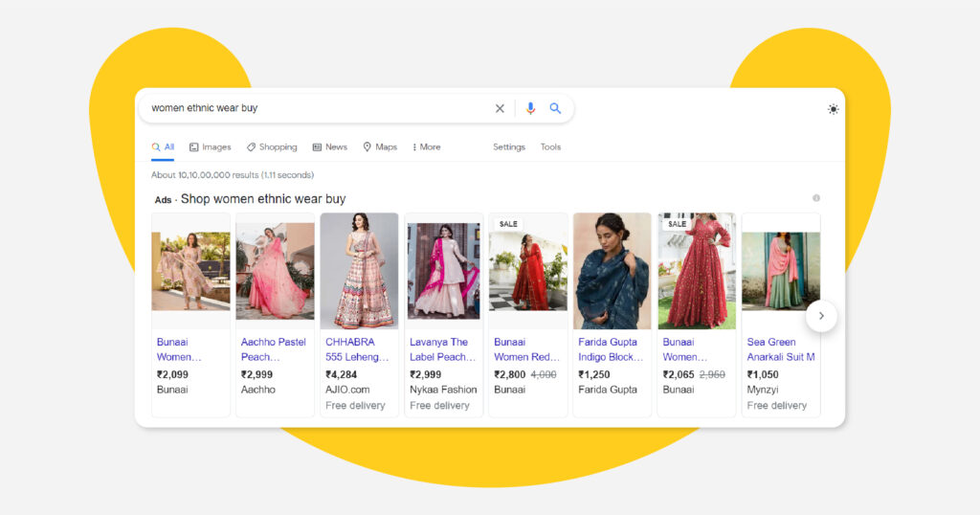Open Tools

pos(550,146)
